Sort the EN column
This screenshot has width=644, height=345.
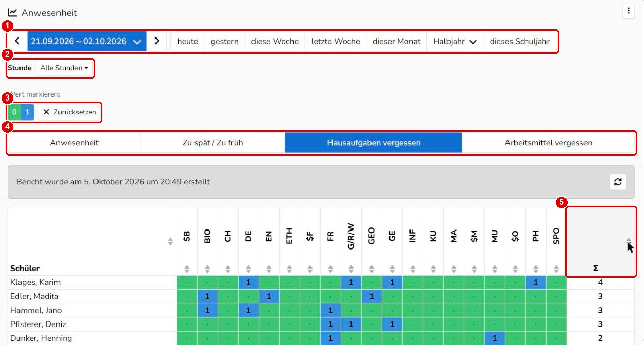(x=269, y=269)
